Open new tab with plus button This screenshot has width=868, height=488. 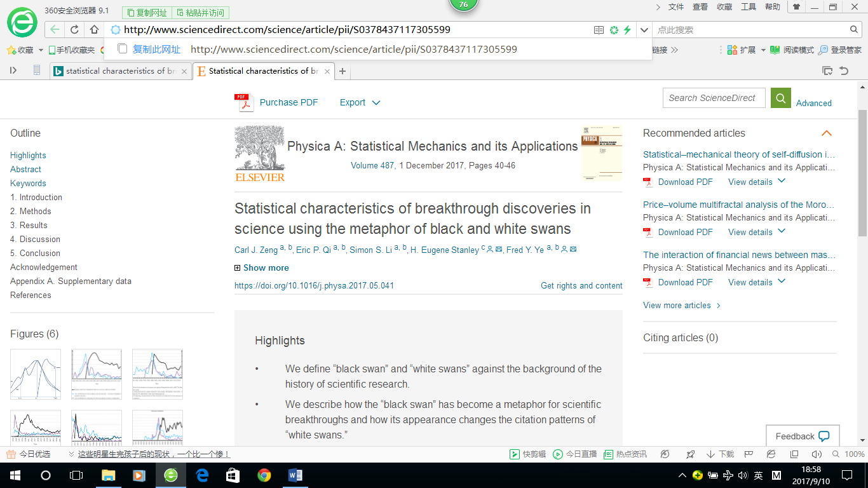pyautogui.click(x=342, y=71)
